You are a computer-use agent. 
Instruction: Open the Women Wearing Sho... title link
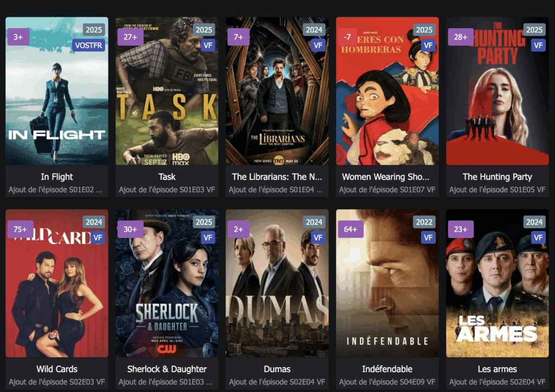pos(385,177)
